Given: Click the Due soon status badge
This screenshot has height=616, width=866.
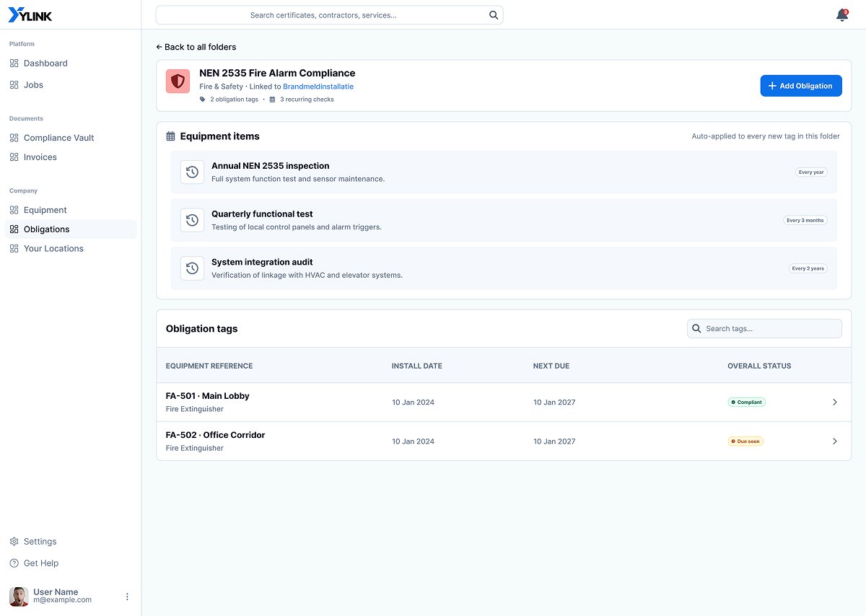Looking at the screenshot, I should pos(745,441).
